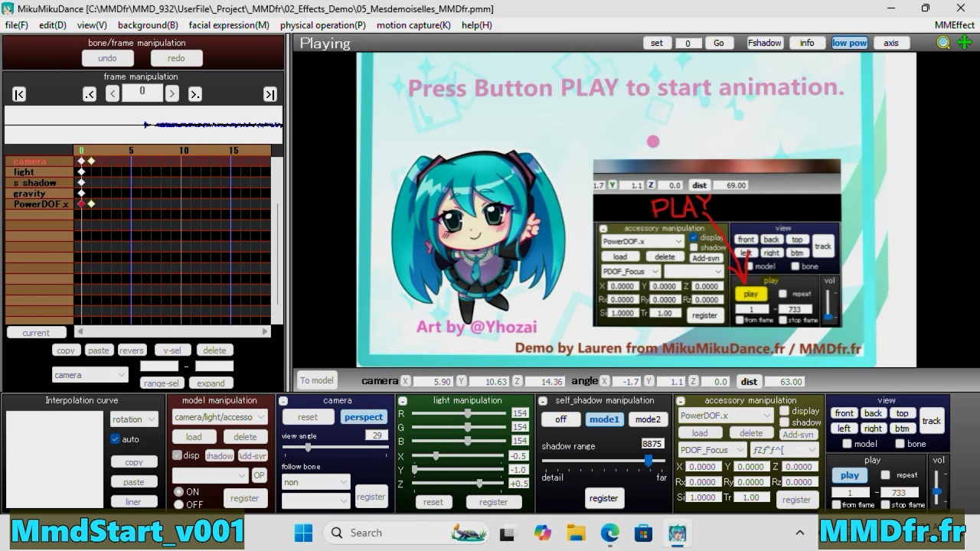This screenshot has width=980, height=551.
Task: Toggle the low pow button in the viewport
Action: coord(850,43)
